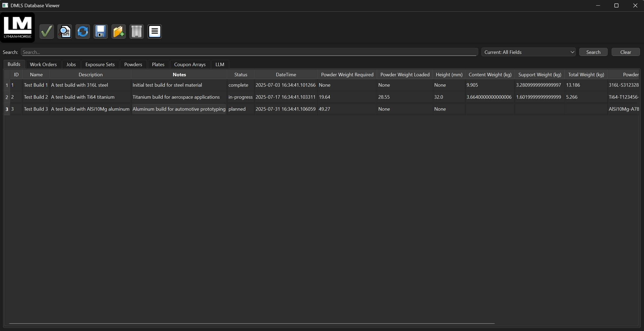Open the document preview icon with magnifier
Viewport: 644px width, 331px height.
coord(64,31)
